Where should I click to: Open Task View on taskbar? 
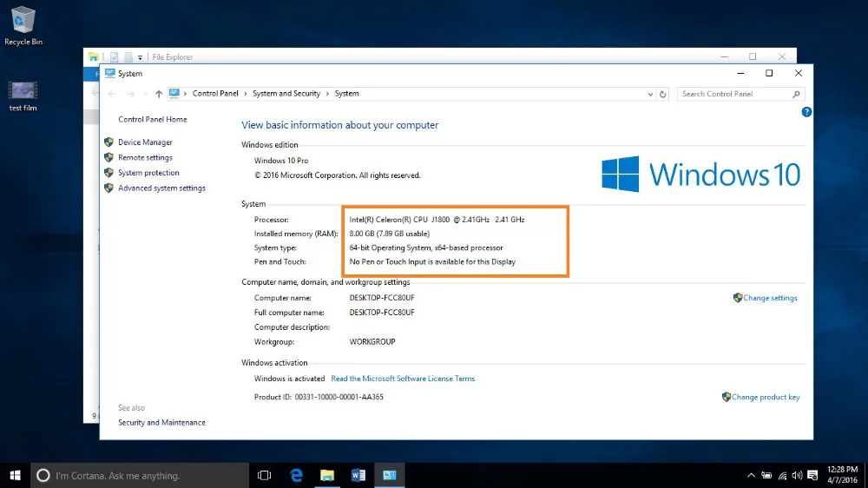pos(264,475)
